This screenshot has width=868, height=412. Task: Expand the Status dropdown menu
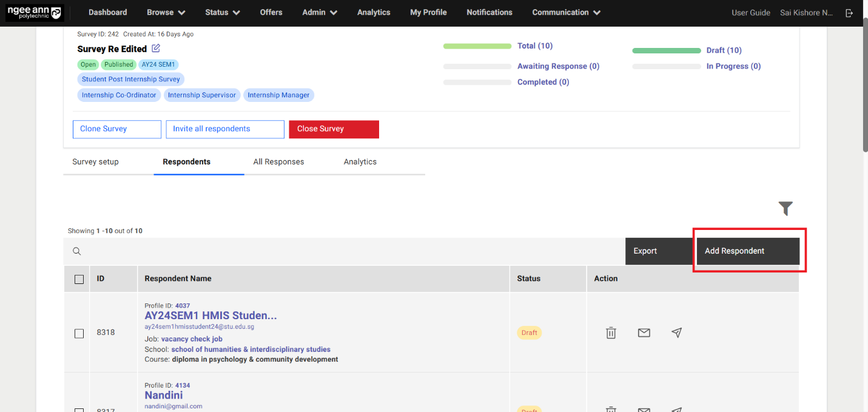222,13
